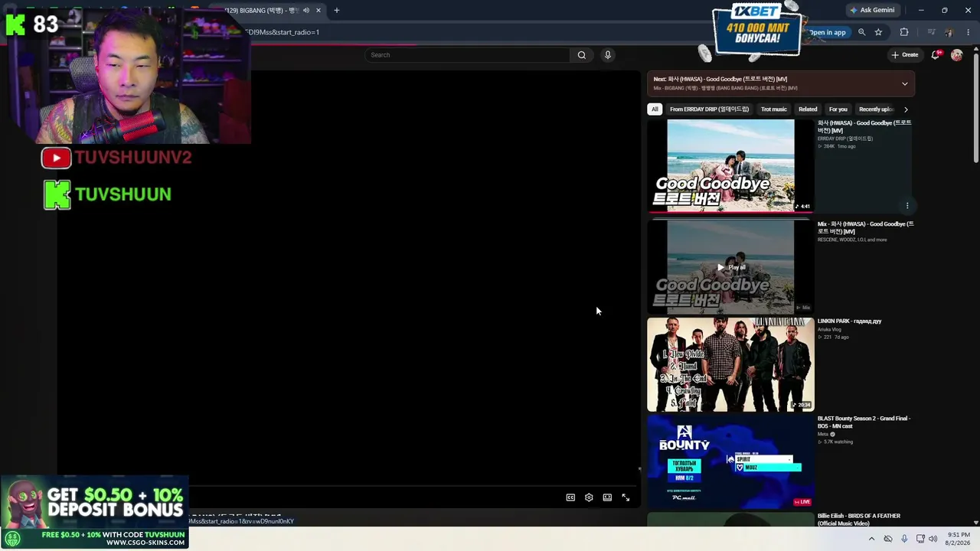Select the For you filter chip

point(838,109)
